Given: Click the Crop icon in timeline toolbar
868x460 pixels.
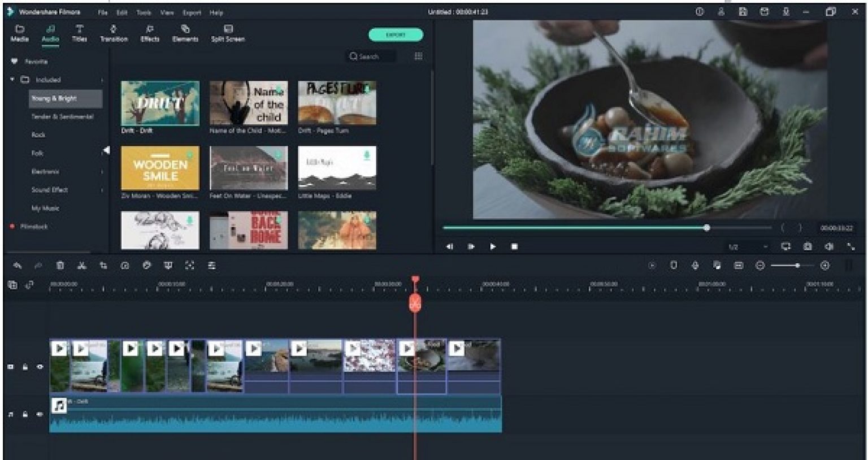Looking at the screenshot, I should [103, 266].
